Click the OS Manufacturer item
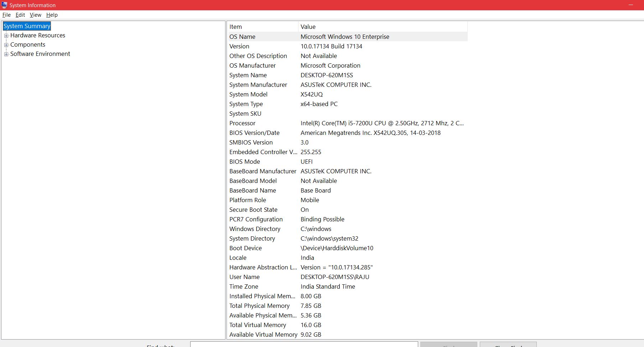644x347 pixels. tap(253, 65)
